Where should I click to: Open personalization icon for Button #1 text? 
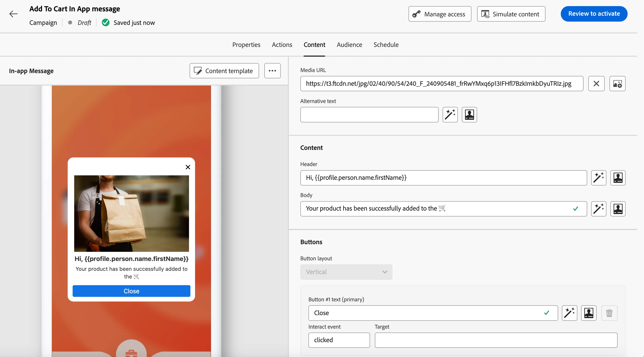coord(589,313)
